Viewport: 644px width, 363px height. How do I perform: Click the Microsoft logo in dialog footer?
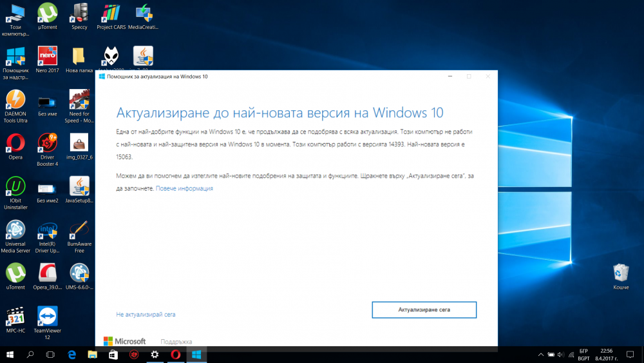pyautogui.click(x=124, y=341)
